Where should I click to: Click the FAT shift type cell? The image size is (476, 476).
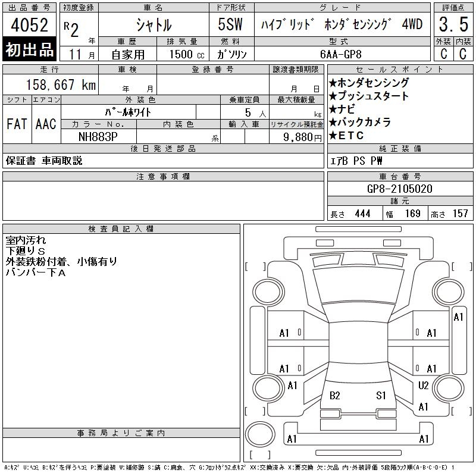coord(17,124)
